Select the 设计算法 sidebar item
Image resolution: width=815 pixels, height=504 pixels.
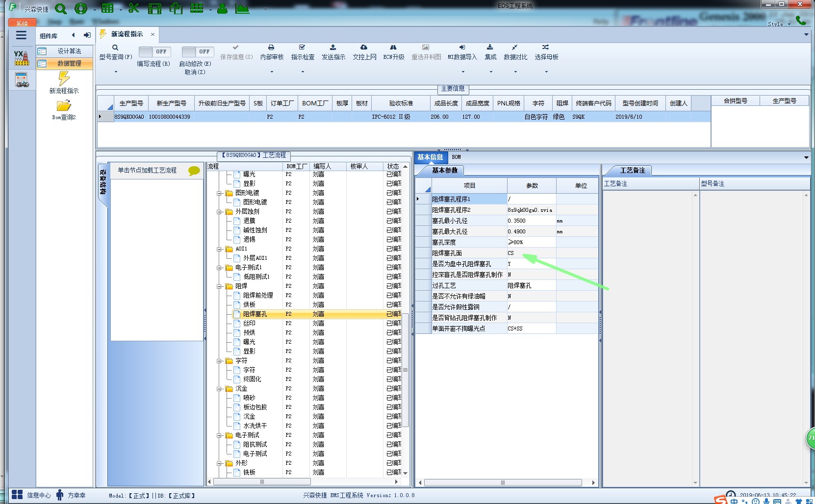[65, 51]
